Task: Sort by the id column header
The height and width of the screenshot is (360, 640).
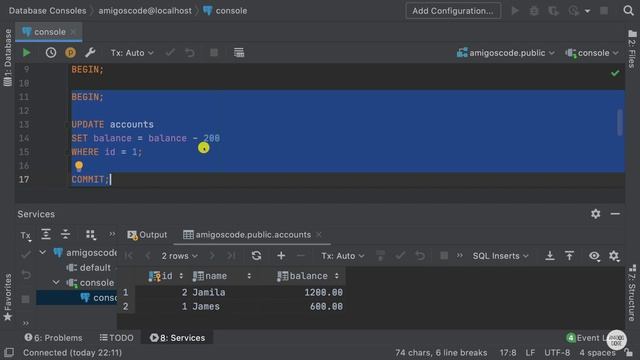Action: point(166,276)
